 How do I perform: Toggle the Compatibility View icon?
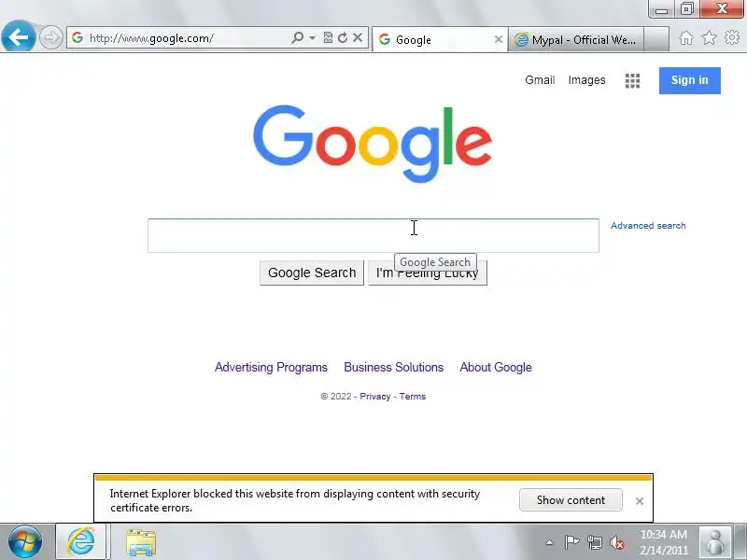[328, 37]
